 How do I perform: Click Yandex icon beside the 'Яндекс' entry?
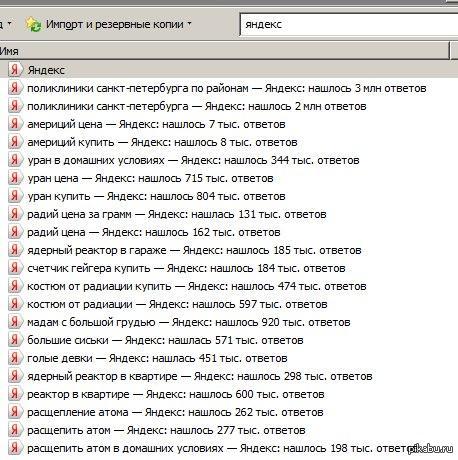(x=15, y=70)
